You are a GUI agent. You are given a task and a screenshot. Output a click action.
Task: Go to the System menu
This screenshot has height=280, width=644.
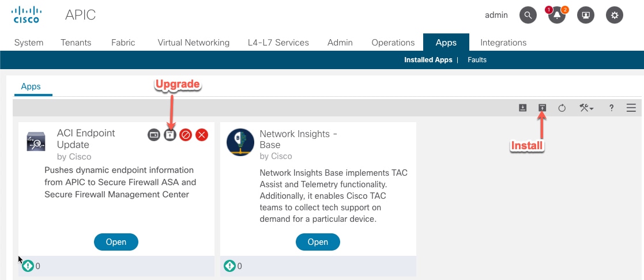29,42
